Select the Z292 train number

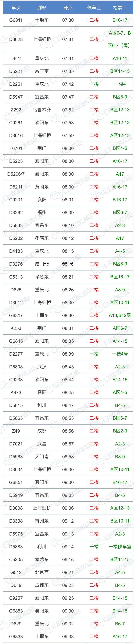16,110
